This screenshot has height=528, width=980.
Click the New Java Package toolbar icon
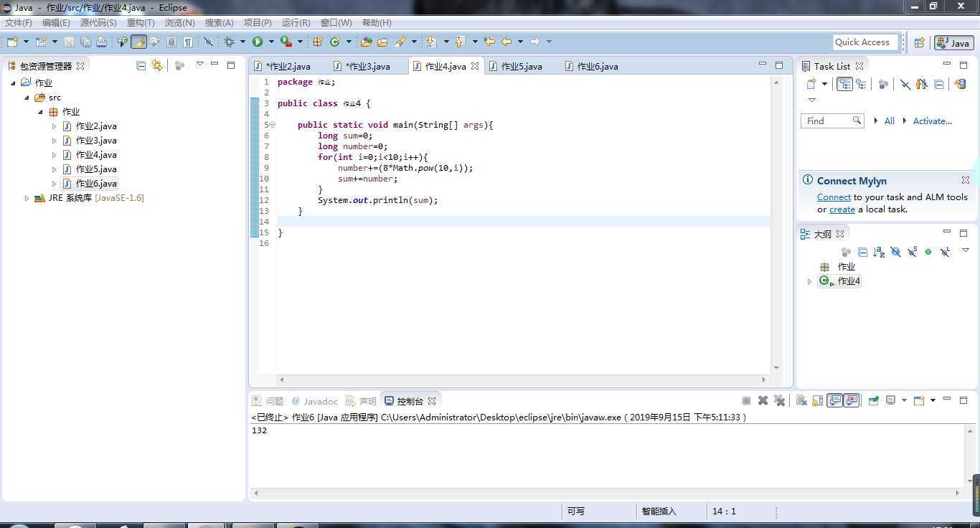[x=317, y=42]
